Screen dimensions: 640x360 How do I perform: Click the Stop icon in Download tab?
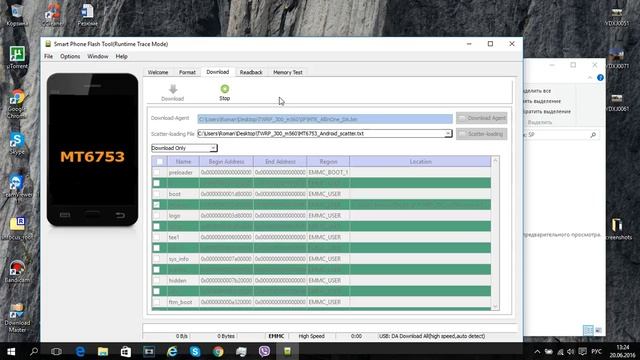(x=224, y=89)
